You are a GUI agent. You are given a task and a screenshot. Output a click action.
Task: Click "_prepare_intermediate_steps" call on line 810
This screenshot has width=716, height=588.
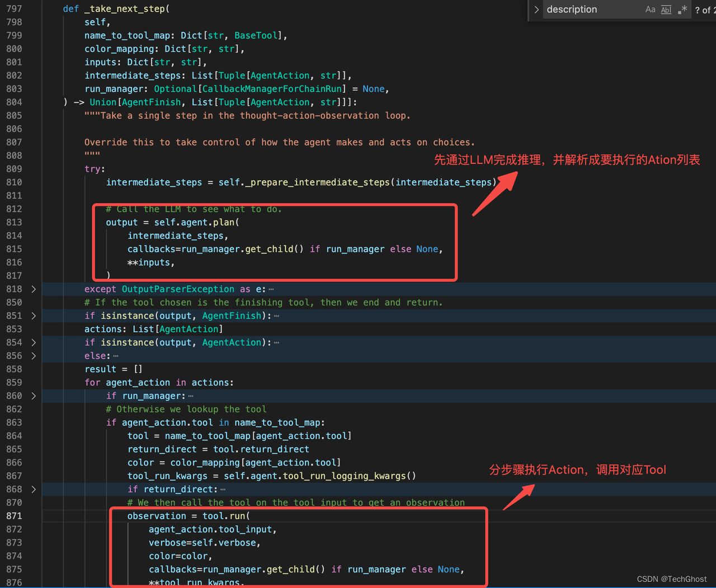coord(318,182)
